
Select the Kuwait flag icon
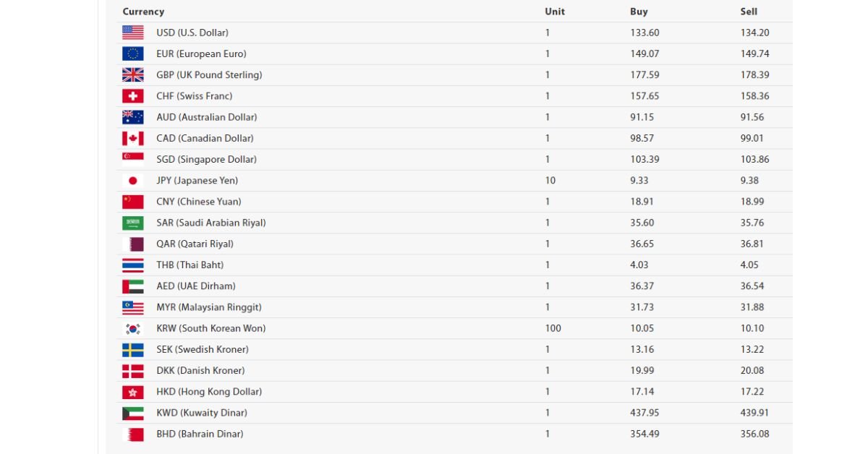pyautogui.click(x=132, y=413)
